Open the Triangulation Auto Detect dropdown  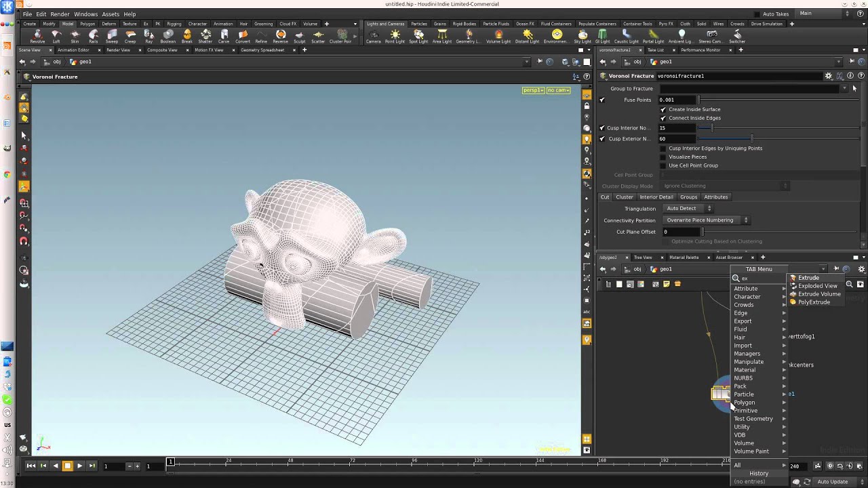point(688,209)
